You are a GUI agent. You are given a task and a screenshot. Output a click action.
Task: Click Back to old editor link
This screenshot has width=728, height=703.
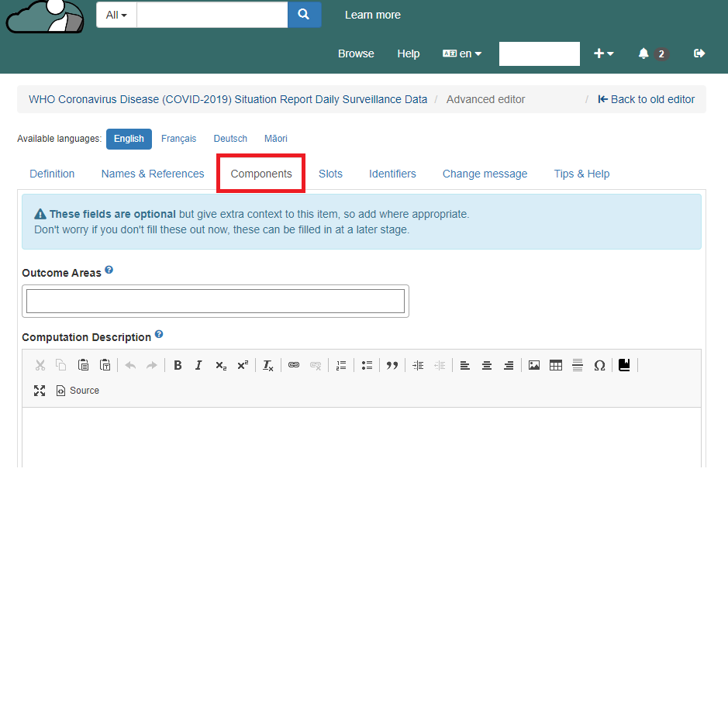(646, 99)
